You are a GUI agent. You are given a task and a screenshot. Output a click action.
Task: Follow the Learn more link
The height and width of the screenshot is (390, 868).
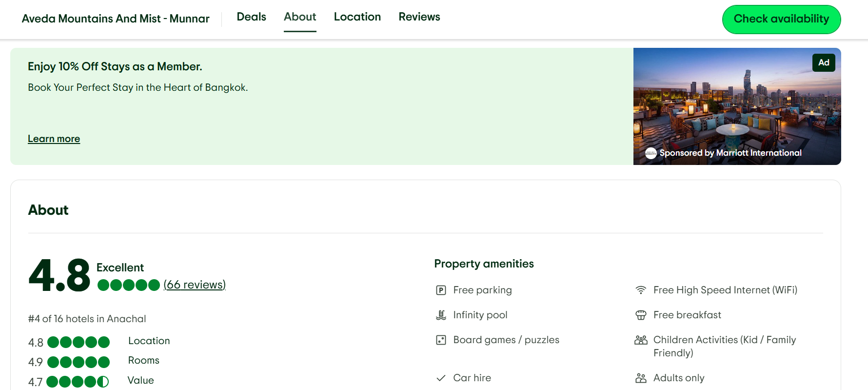click(54, 139)
